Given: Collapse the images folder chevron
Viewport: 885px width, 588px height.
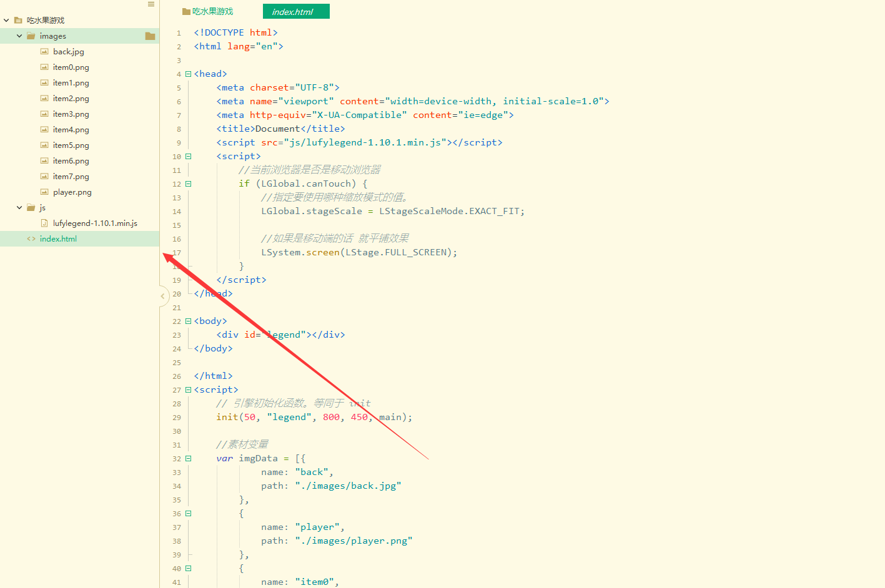Looking at the screenshot, I should tap(19, 36).
